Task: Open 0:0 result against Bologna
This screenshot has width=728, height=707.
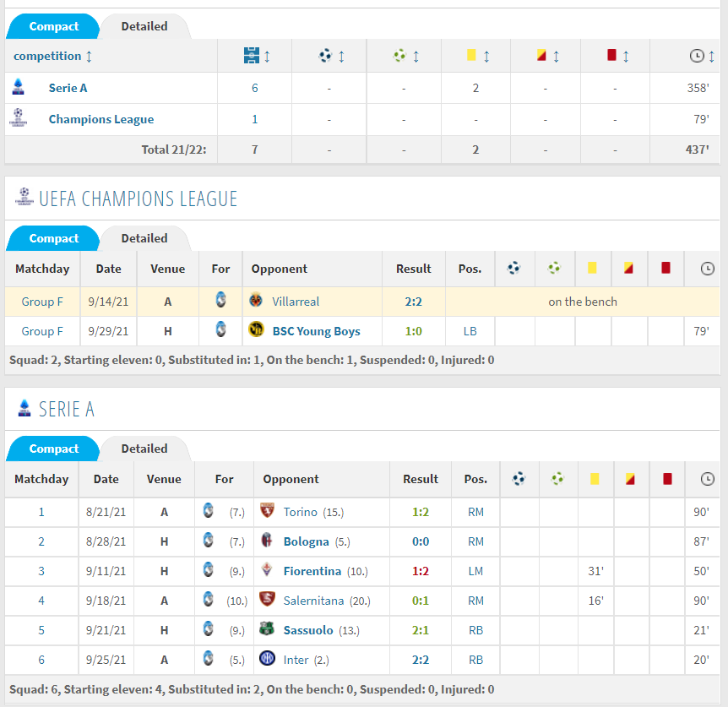Action: pos(421,541)
